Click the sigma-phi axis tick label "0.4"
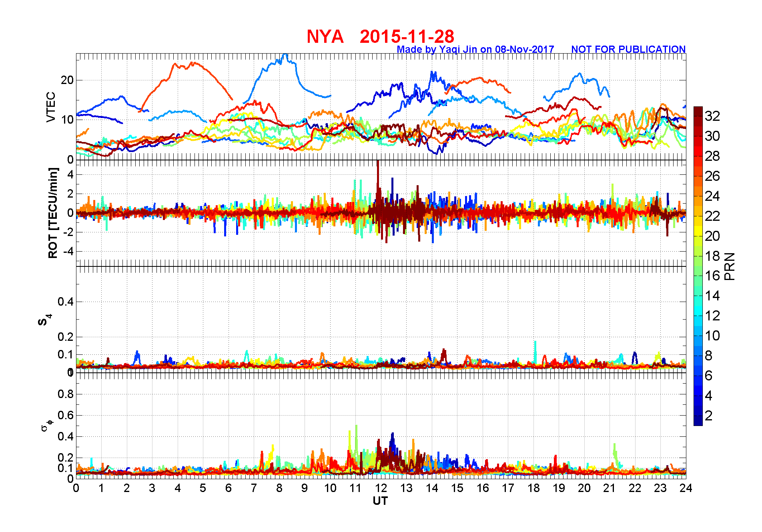This screenshot has width=762, height=532. [x=66, y=436]
